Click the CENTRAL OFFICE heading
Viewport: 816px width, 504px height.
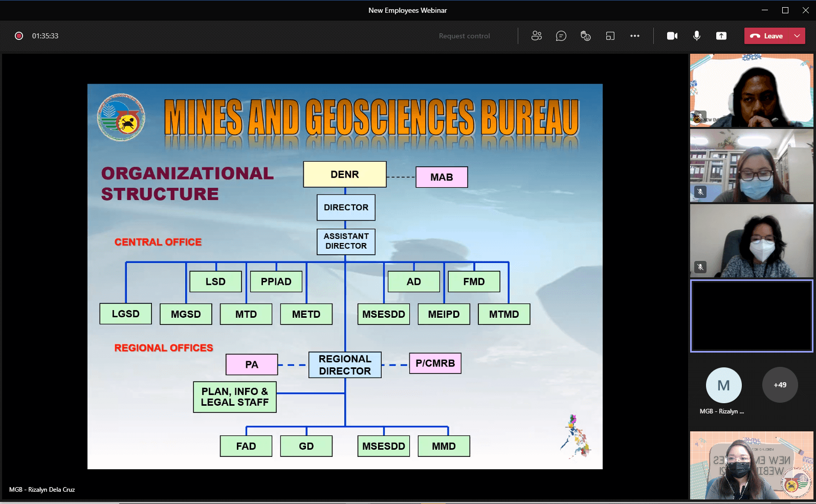pyautogui.click(x=158, y=242)
